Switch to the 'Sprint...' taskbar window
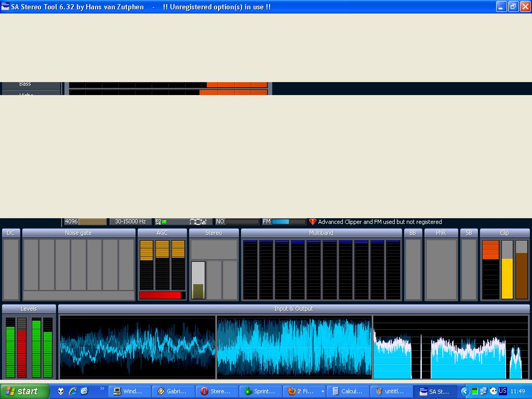Screen dimensions: 532x399 coord(261,391)
